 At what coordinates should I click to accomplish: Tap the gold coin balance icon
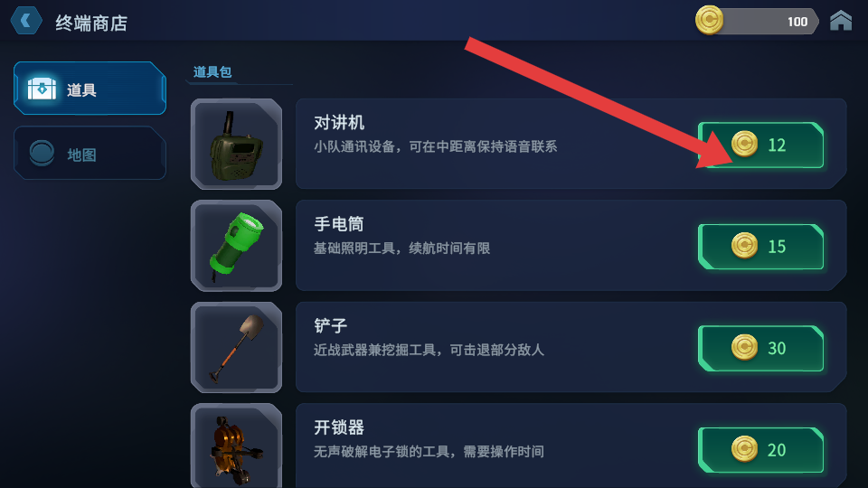pos(709,21)
